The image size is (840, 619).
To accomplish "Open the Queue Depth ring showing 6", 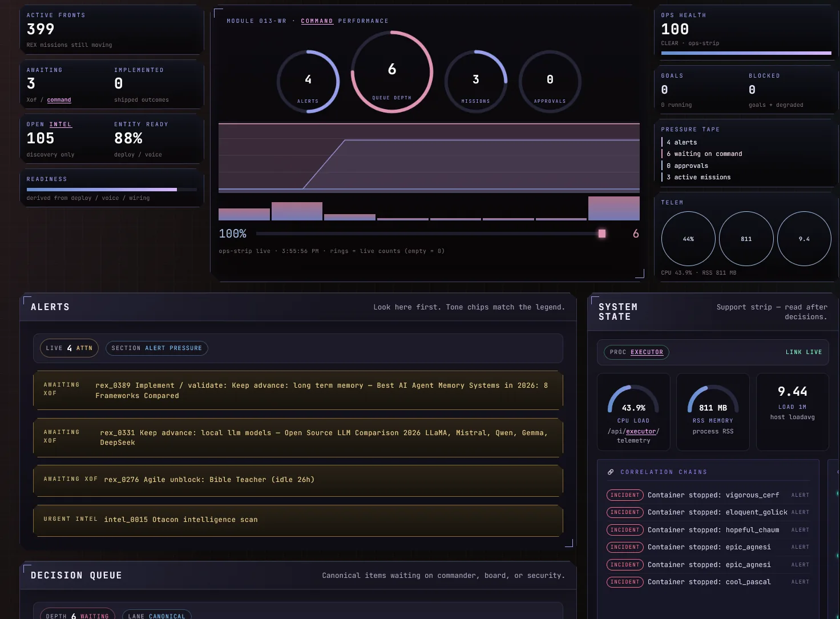I will 392,72.
